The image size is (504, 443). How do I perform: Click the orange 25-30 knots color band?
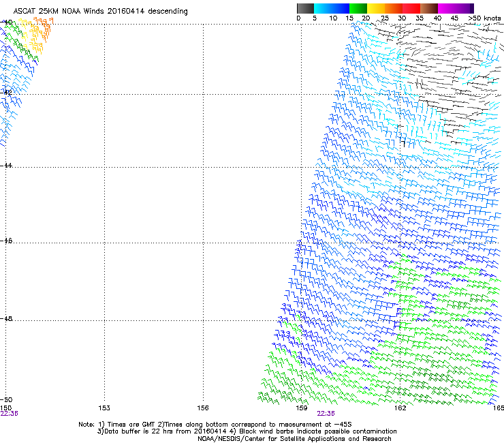[x=394, y=9]
